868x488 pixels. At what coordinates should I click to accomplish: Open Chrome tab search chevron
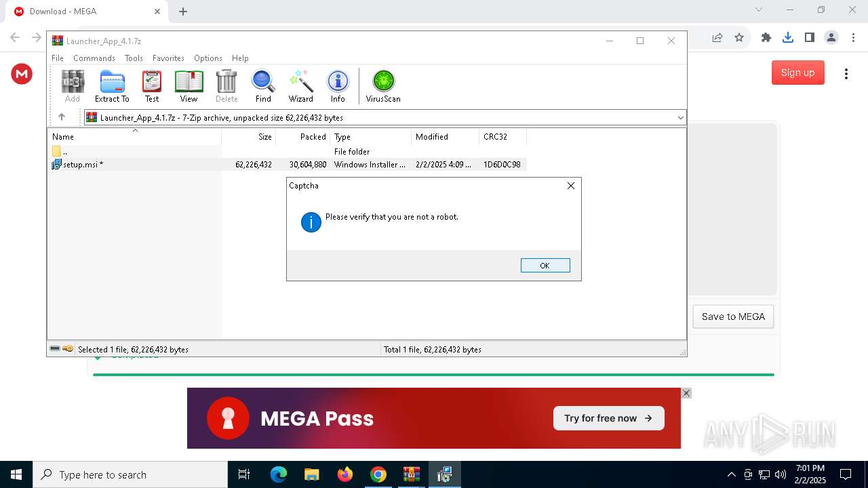759,9
